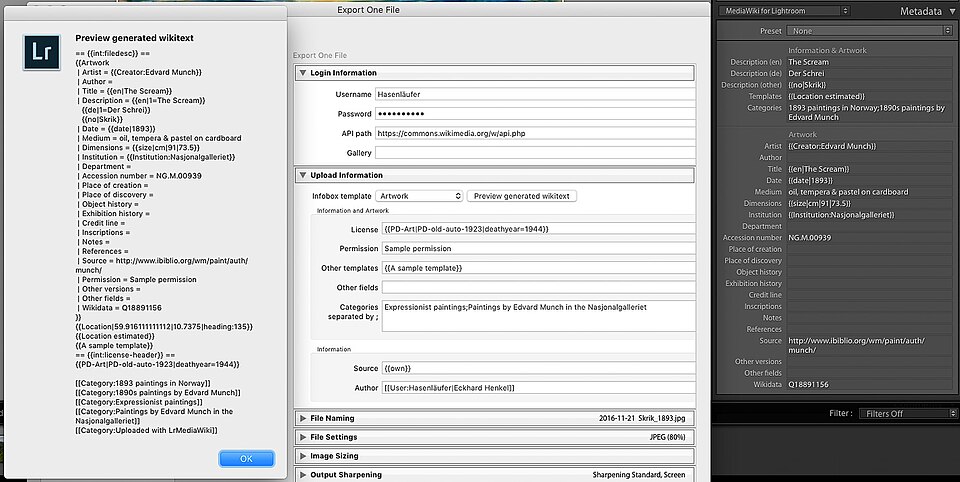This screenshot has width=960, height=482.
Task: Click the Username field with Hasenläufer
Action: click(x=535, y=94)
